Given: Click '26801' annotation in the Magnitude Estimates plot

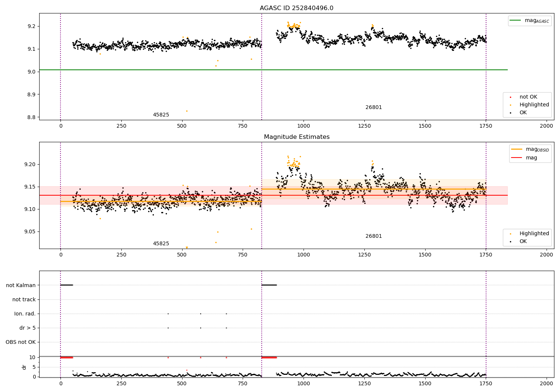Looking at the screenshot, I should coord(374,236).
